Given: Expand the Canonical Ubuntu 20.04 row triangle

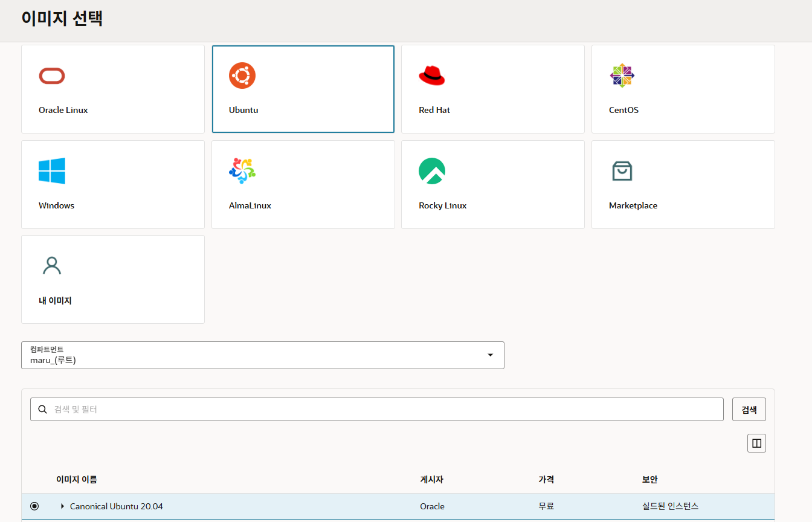Looking at the screenshot, I should (x=62, y=506).
